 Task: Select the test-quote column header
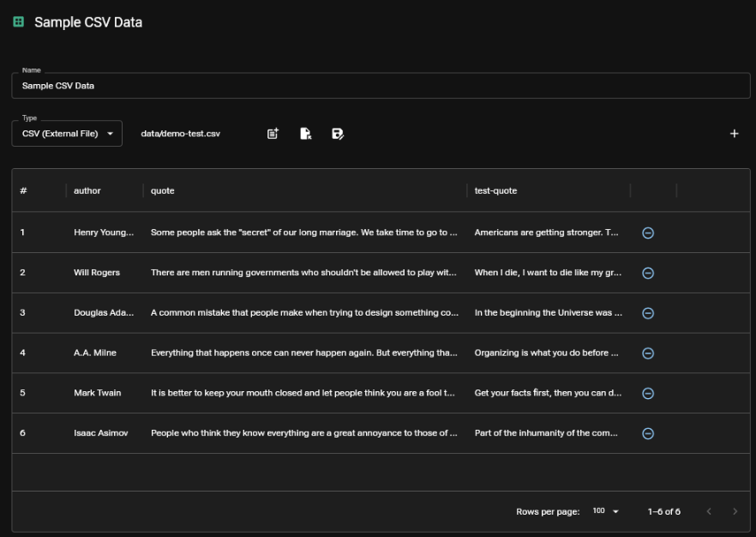pyautogui.click(x=495, y=190)
